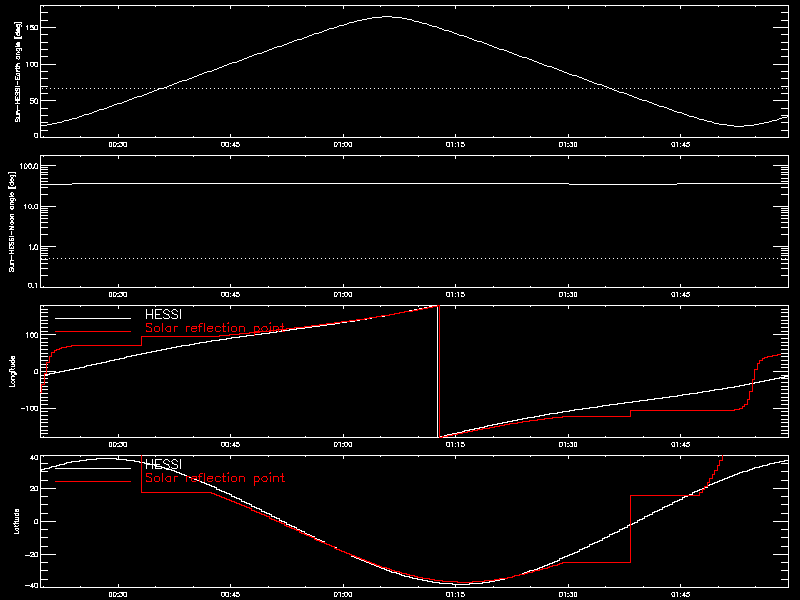Click the 20 tick label in the Latitude plot
Viewport: 800px width, 600px height.
(34, 489)
